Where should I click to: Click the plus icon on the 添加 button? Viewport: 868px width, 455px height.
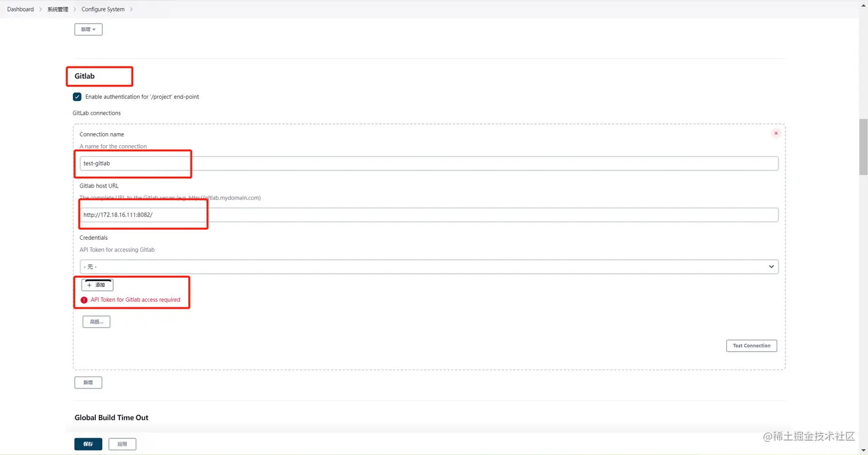(90, 285)
